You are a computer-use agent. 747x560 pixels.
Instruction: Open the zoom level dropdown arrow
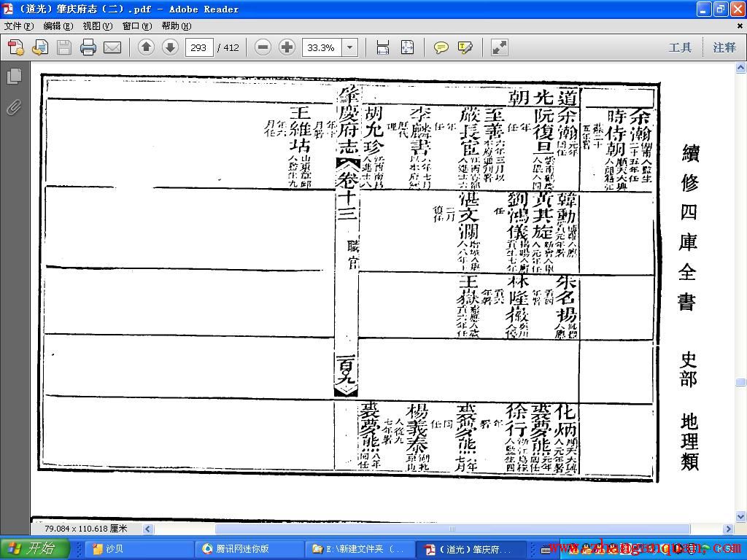point(350,47)
